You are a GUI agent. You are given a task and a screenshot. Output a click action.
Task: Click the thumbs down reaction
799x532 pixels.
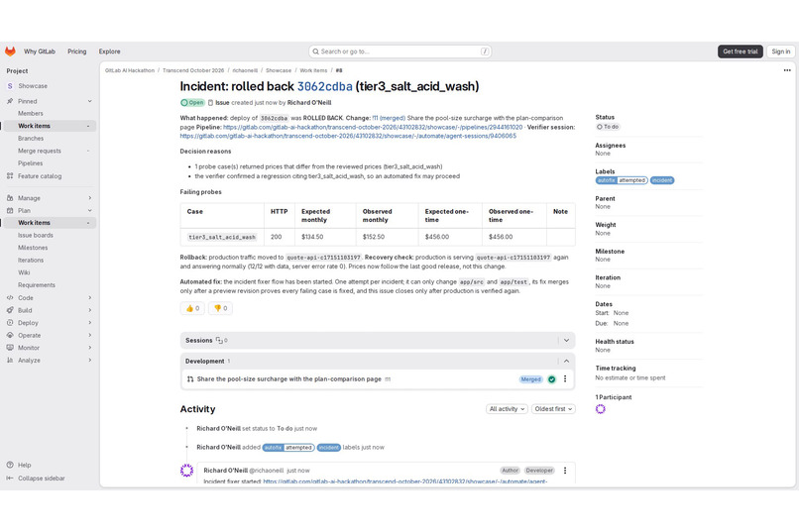click(x=220, y=308)
